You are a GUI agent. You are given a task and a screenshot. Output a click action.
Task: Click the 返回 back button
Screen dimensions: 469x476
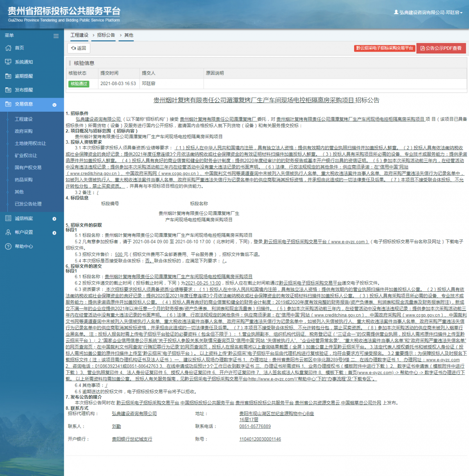79,48
